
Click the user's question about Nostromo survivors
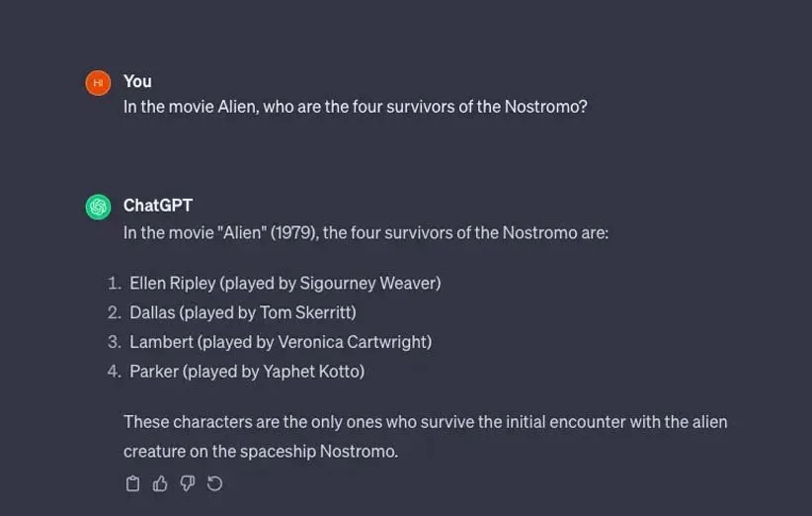coord(355,106)
